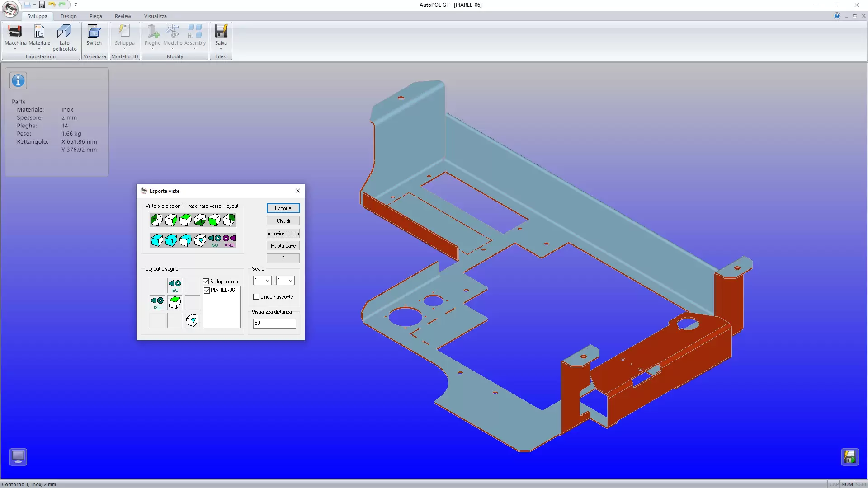Image resolution: width=868 pixels, height=488 pixels.
Task: Open the Design ribbon tab
Action: pos(69,16)
